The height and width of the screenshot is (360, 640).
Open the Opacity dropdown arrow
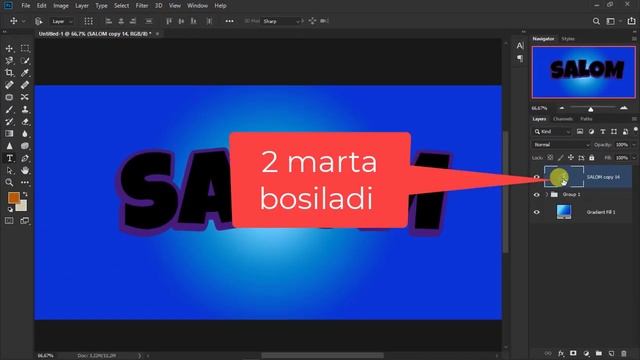tap(634, 145)
